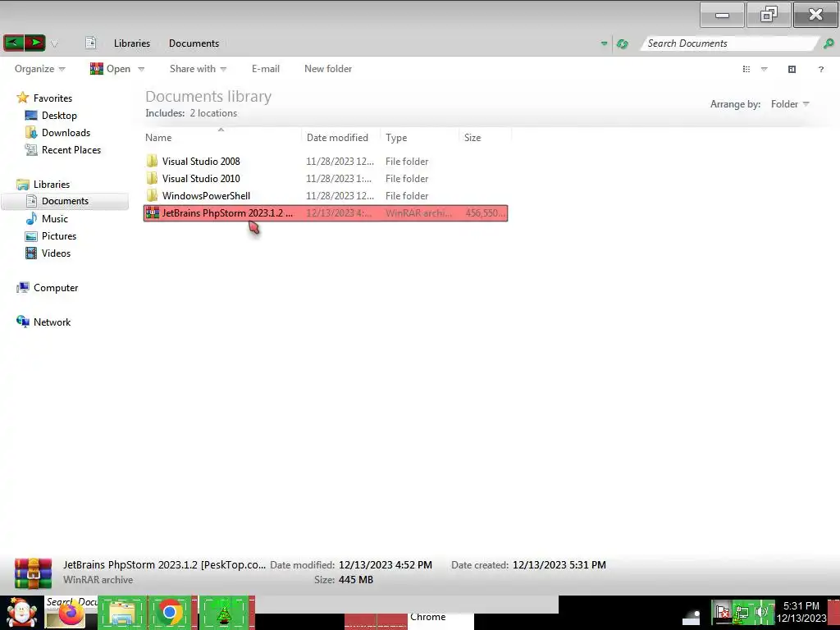Image resolution: width=840 pixels, height=630 pixels.
Task: Select the Visual Studio 2008 folder
Action: pos(326,162)
